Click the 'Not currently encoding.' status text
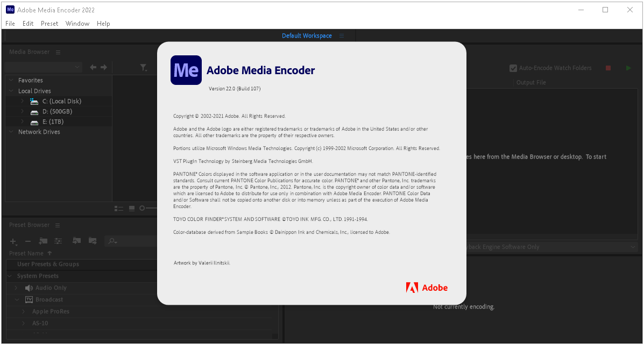The image size is (644, 345). 464,307
